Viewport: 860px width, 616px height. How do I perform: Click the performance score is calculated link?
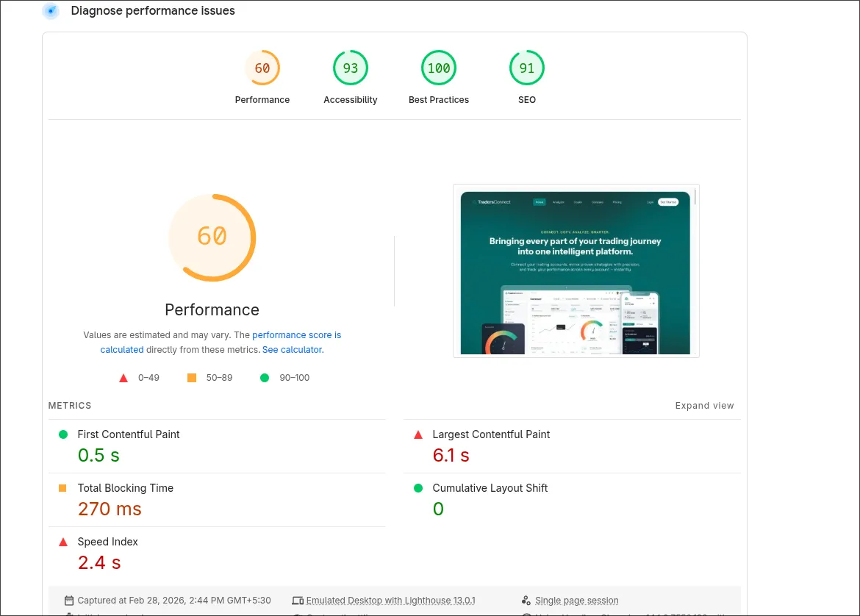pyautogui.click(x=296, y=334)
